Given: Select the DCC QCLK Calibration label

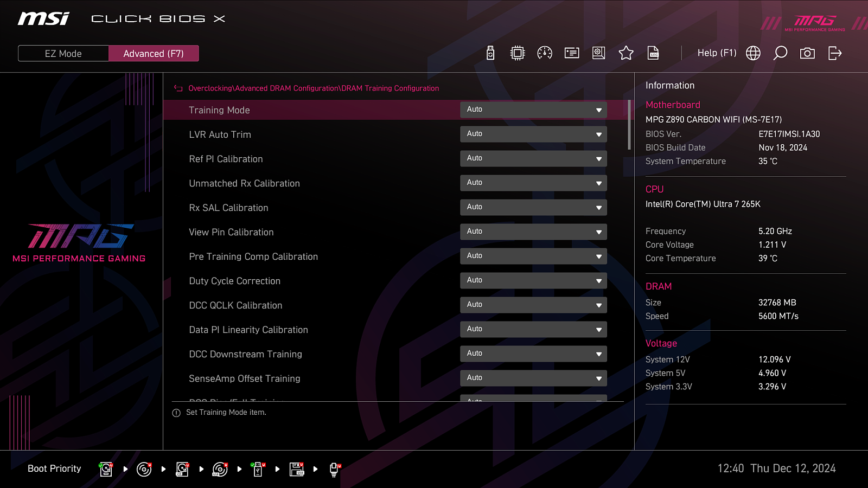Looking at the screenshot, I should pyautogui.click(x=235, y=305).
